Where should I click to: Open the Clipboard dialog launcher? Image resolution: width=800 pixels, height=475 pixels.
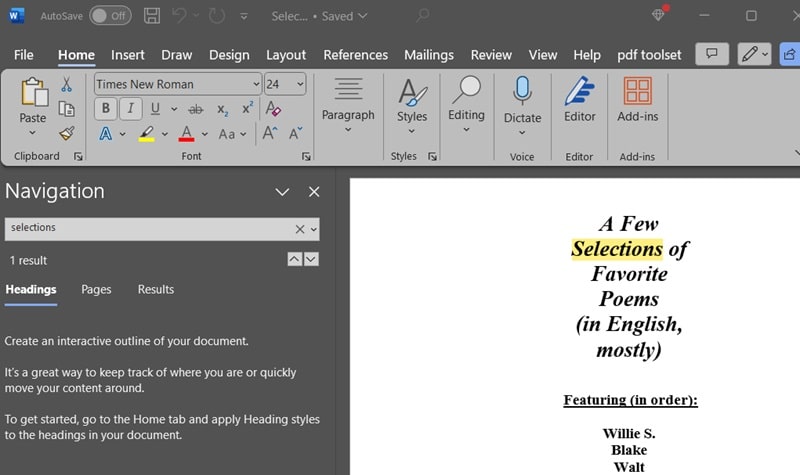[78, 157]
